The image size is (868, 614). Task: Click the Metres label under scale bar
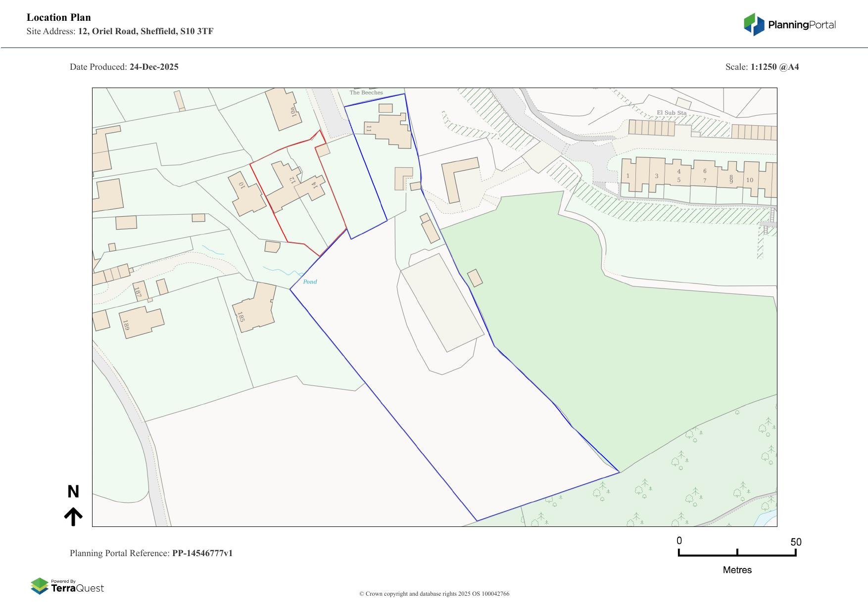tap(737, 570)
